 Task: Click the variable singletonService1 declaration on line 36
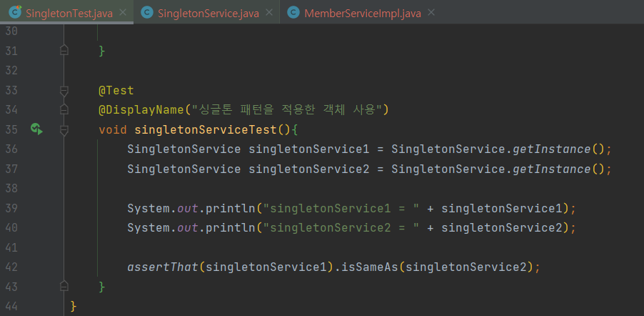[309, 149]
